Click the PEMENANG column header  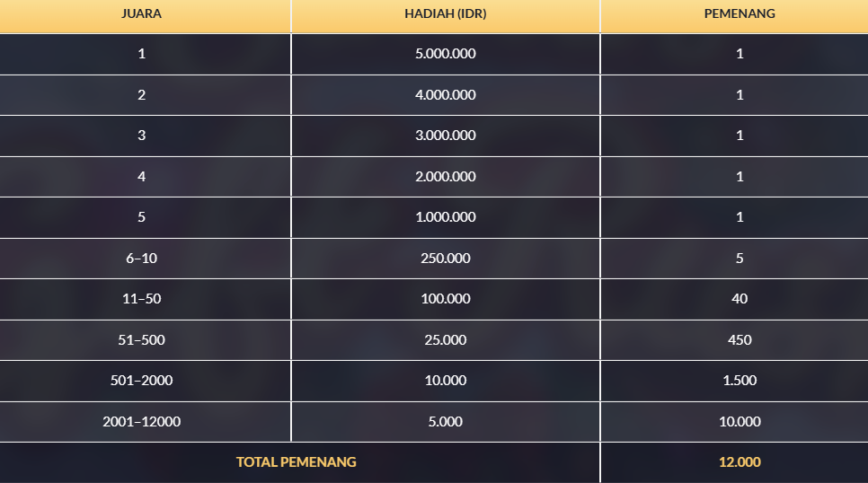click(740, 13)
